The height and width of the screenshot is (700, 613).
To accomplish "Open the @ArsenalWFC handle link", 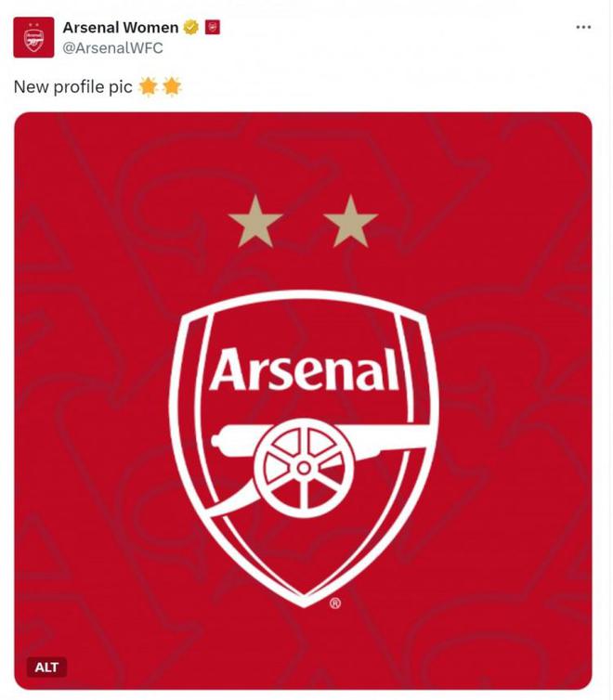I will pyautogui.click(x=112, y=47).
